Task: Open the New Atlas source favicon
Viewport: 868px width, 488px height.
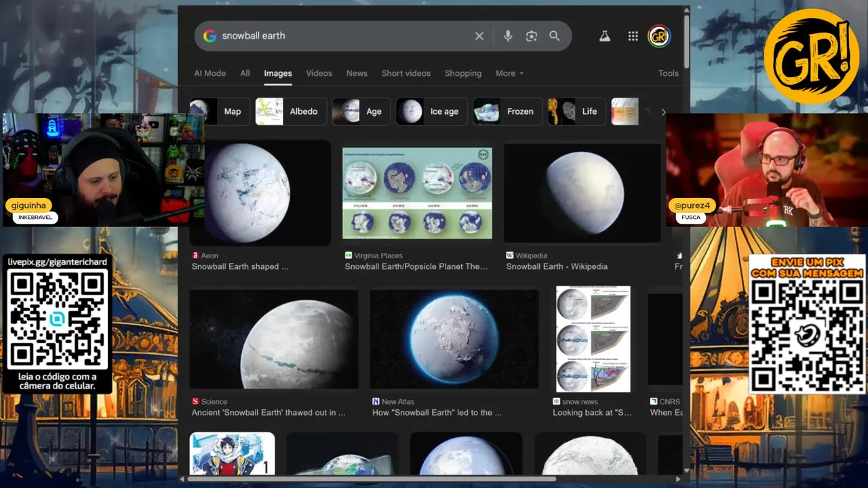Action: [376, 401]
